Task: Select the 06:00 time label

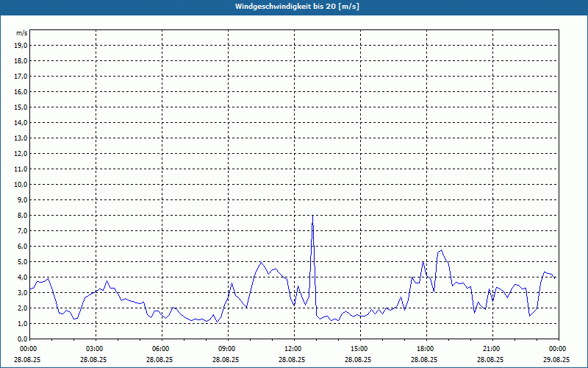Action: pos(161,349)
